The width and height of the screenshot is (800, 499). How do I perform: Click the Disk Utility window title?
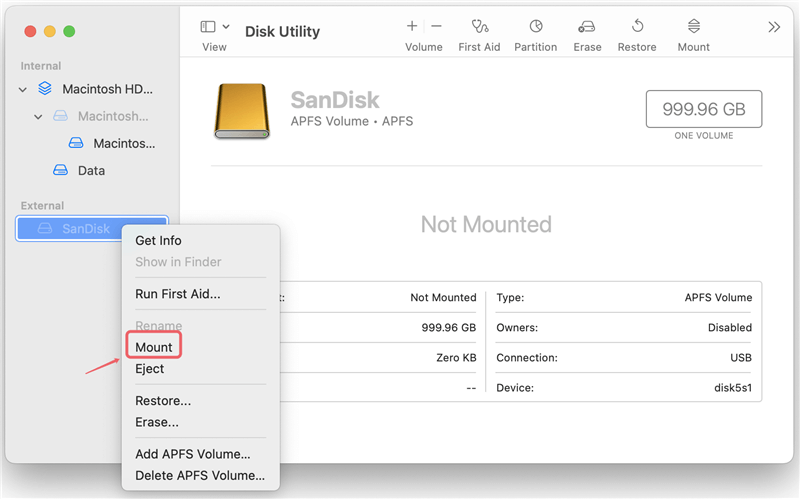click(x=282, y=32)
